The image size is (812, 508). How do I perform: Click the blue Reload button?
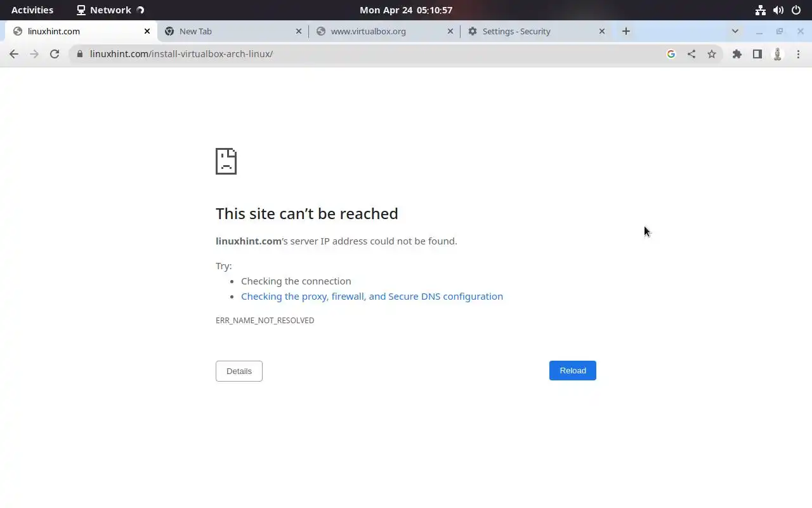[x=573, y=371]
